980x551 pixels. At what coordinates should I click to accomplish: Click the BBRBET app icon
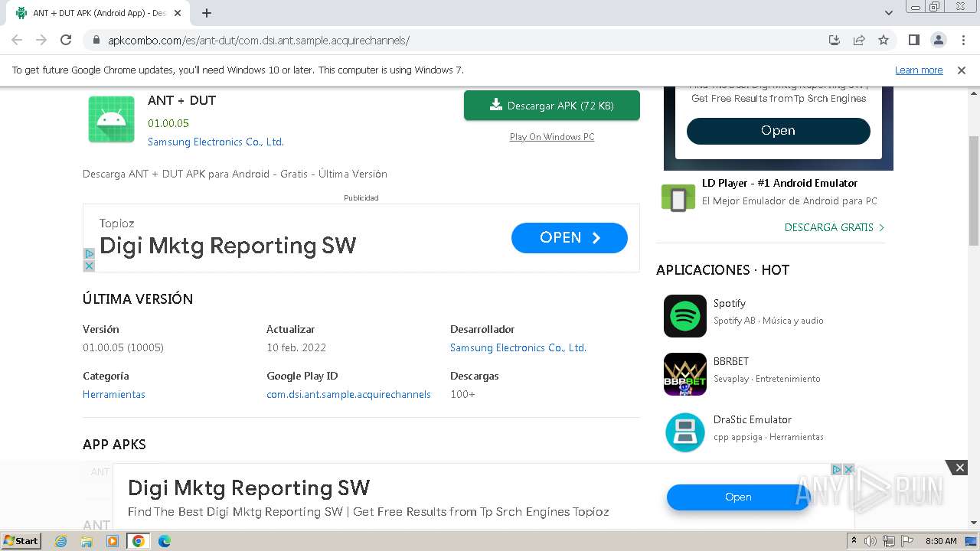685,374
